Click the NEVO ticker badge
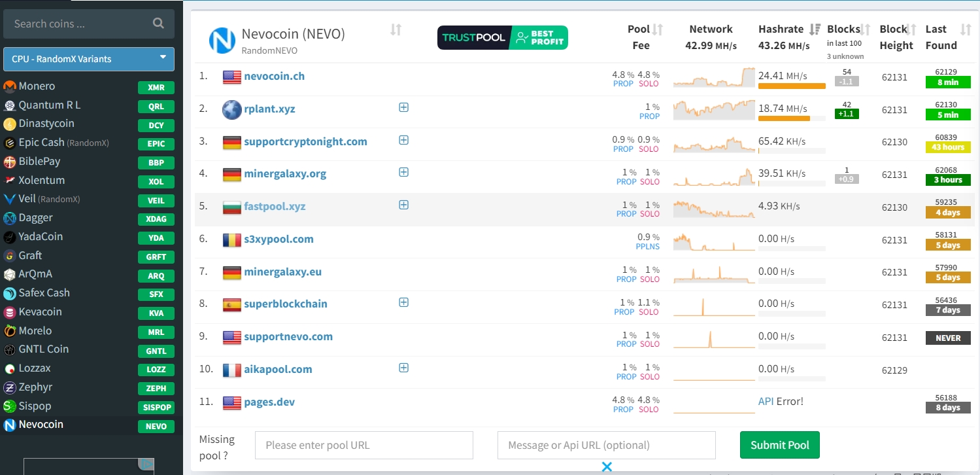Image resolution: width=980 pixels, height=475 pixels. coord(156,427)
